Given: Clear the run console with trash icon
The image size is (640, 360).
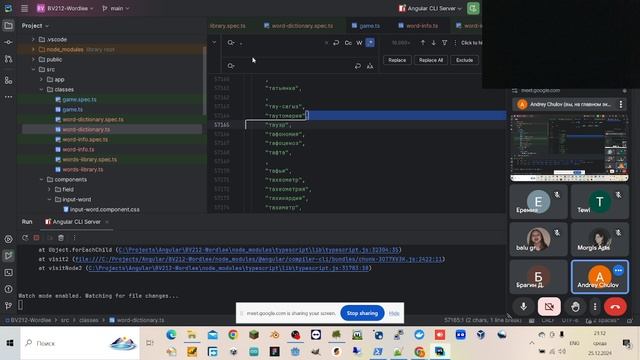Looking at the screenshot, I should (61, 238).
